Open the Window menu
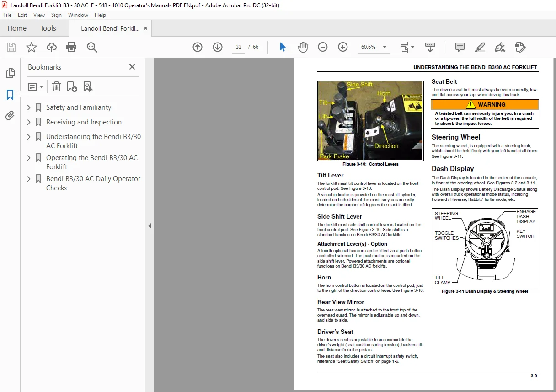 point(78,15)
